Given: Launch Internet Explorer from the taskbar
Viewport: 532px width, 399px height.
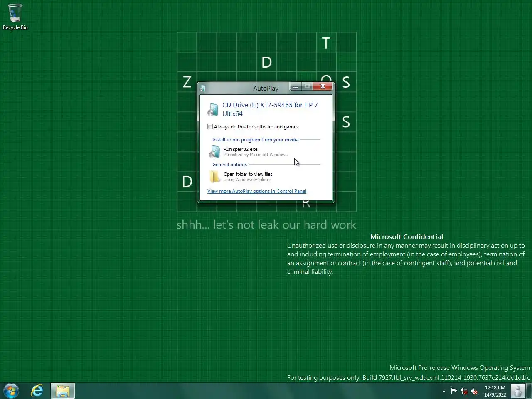Looking at the screenshot, I should [37, 391].
